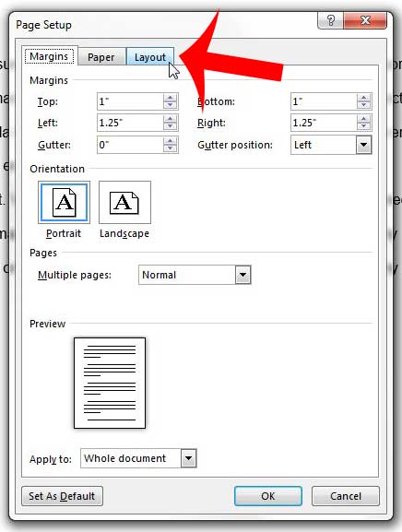Click the Left margin text field

click(x=130, y=123)
